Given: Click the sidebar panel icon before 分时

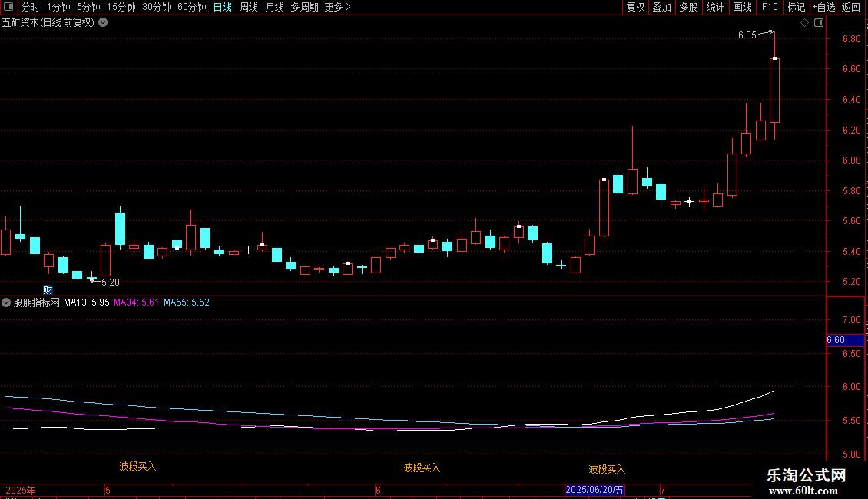Looking at the screenshot, I should pyautogui.click(x=8, y=7).
